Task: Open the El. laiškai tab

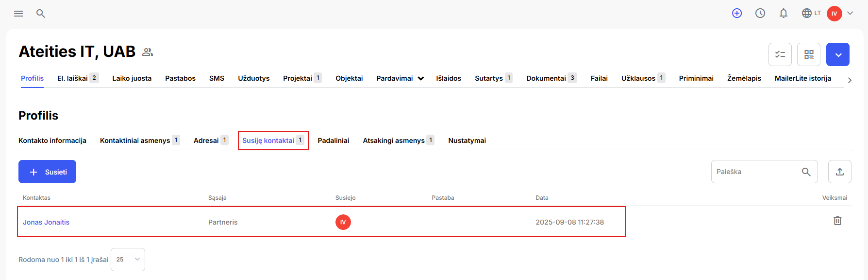Action: coord(78,78)
